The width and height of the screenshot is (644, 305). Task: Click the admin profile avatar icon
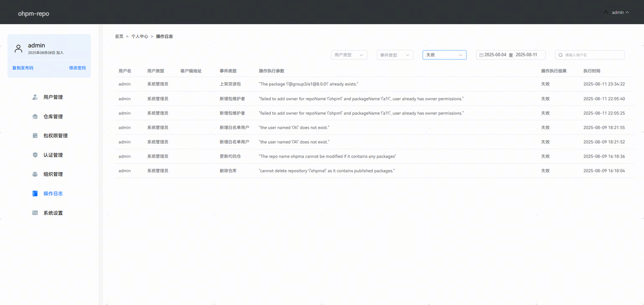[19, 48]
